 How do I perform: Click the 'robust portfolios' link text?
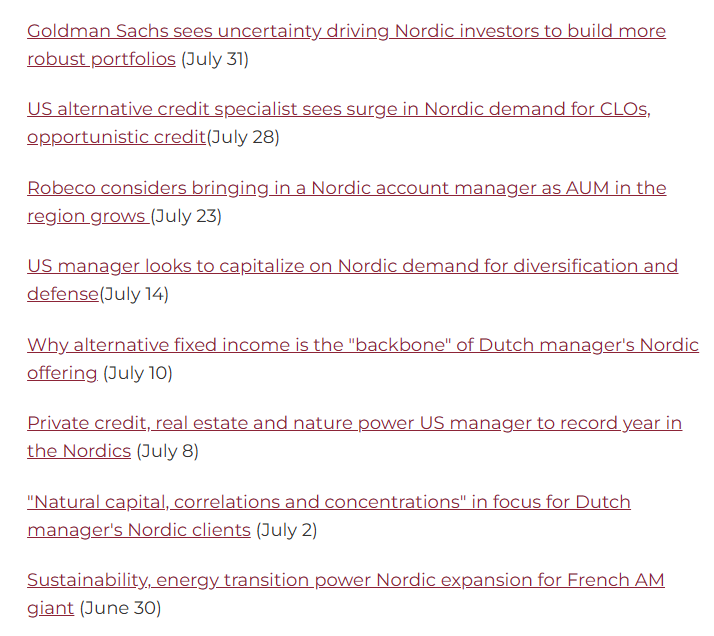pyautogui.click(x=101, y=59)
